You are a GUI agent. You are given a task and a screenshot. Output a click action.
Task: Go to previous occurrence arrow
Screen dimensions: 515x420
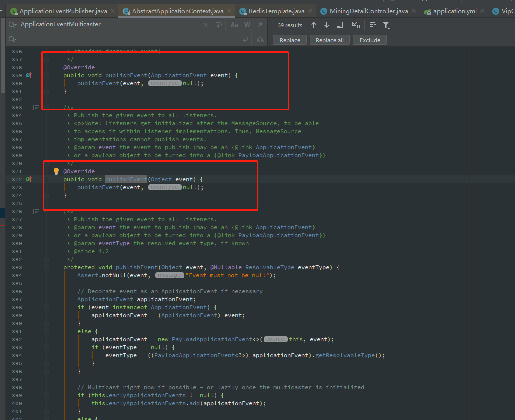point(314,25)
